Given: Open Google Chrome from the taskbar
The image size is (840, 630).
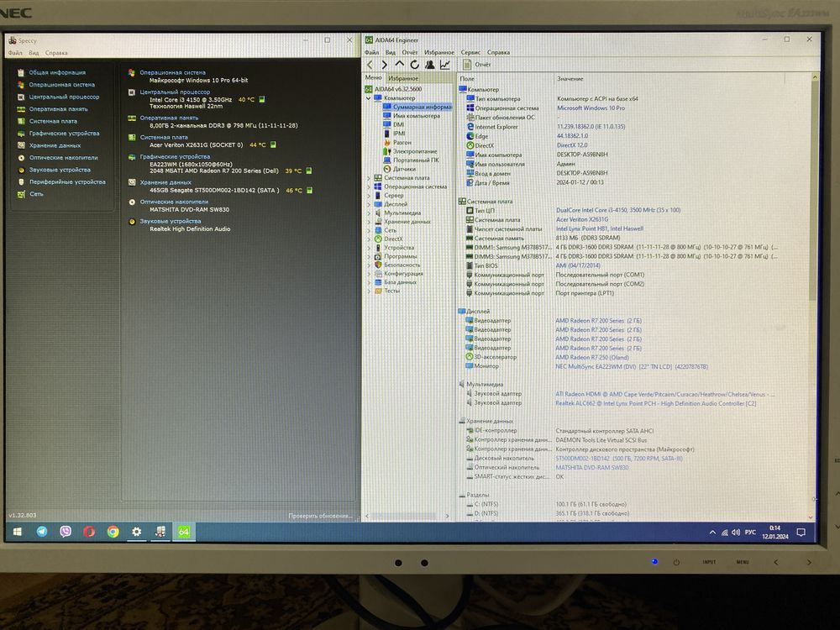Looking at the screenshot, I should click(113, 532).
